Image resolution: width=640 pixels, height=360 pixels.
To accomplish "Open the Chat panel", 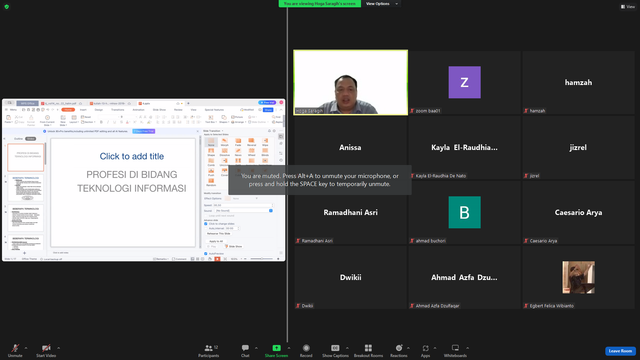I will click(x=245, y=350).
